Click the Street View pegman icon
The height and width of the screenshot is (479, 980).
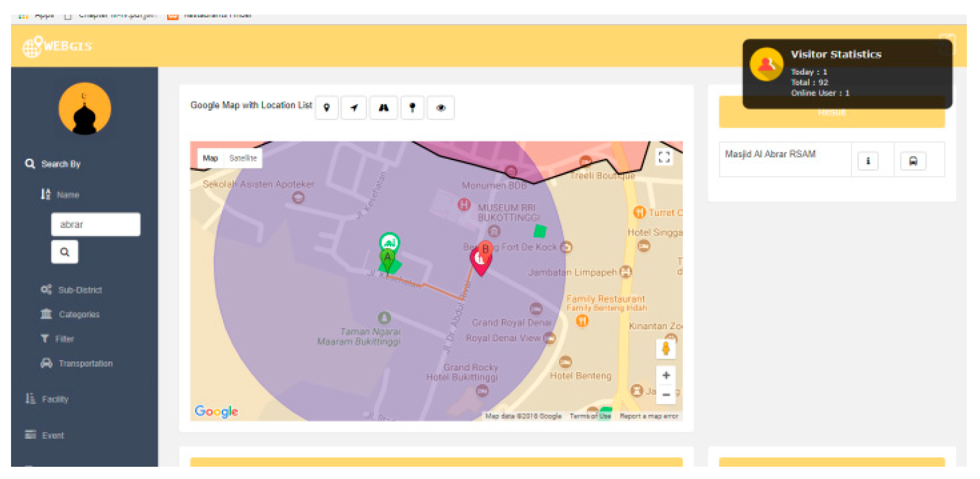click(x=666, y=348)
